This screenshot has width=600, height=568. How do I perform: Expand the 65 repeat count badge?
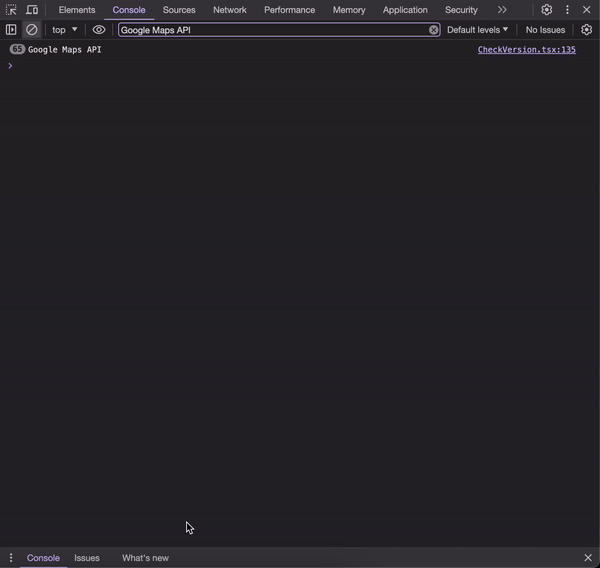[x=17, y=49]
